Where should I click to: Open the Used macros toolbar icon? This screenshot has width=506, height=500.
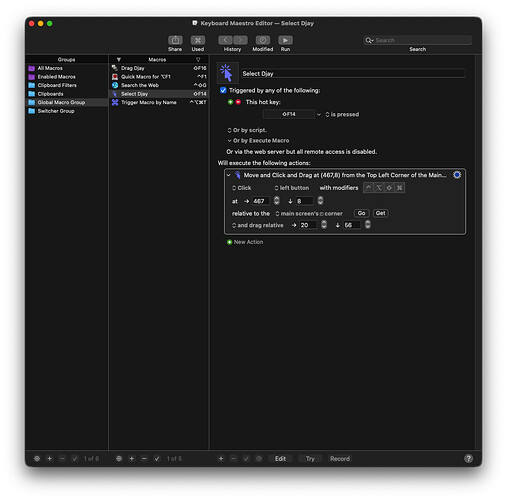(198, 40)
